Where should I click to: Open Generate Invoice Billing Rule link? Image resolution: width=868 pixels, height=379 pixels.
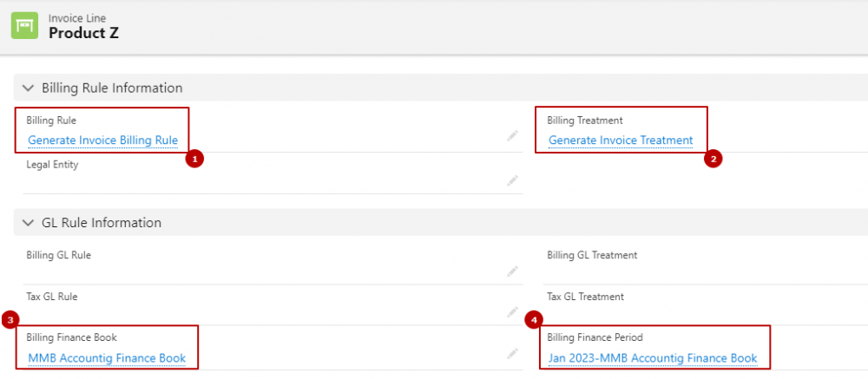103,140
